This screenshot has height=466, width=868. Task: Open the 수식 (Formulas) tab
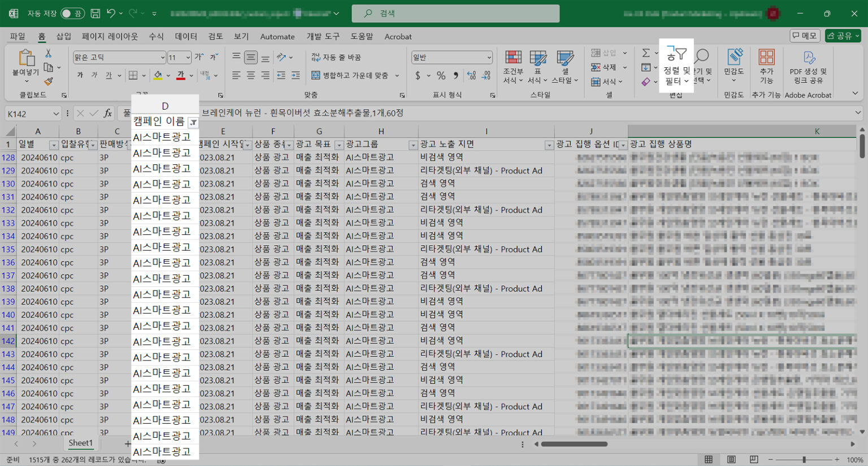pyautogui.click(x=156, y=36)
